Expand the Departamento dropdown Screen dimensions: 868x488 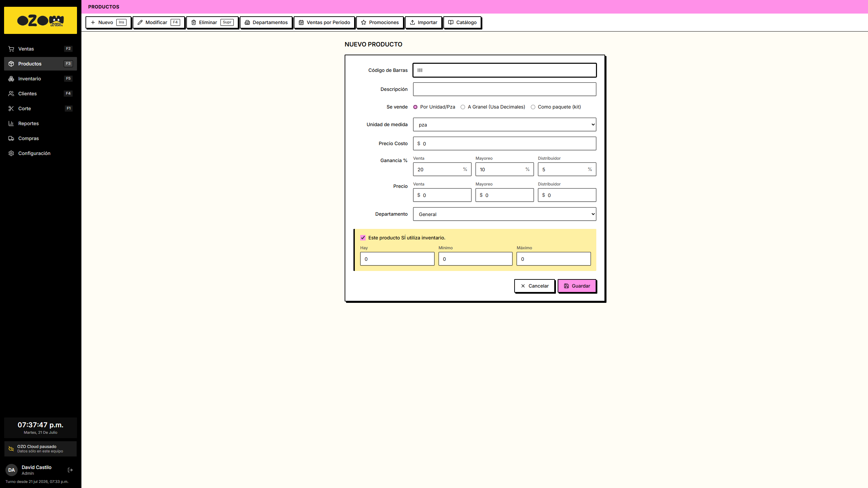[x=504, y=214]
